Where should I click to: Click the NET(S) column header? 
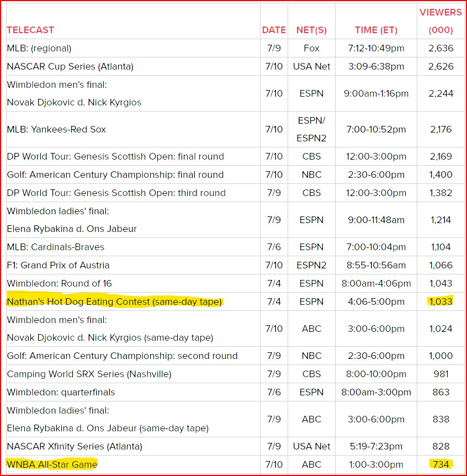click(x=311, y=30)
